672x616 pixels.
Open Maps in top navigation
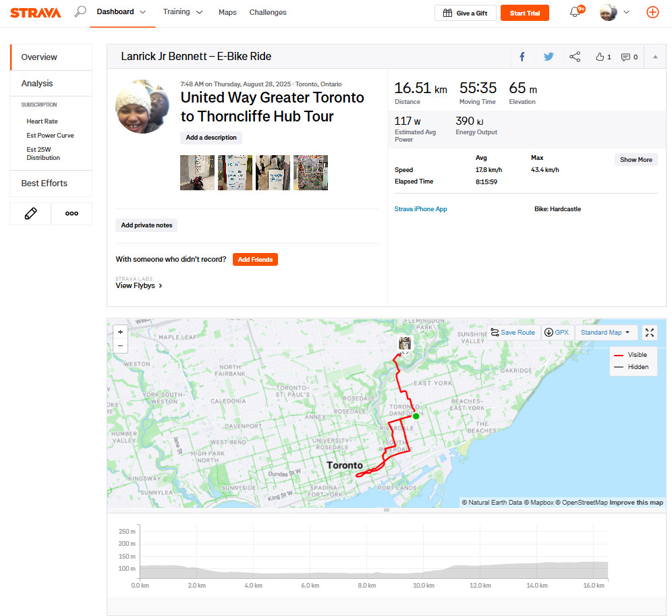click(227, 12)
